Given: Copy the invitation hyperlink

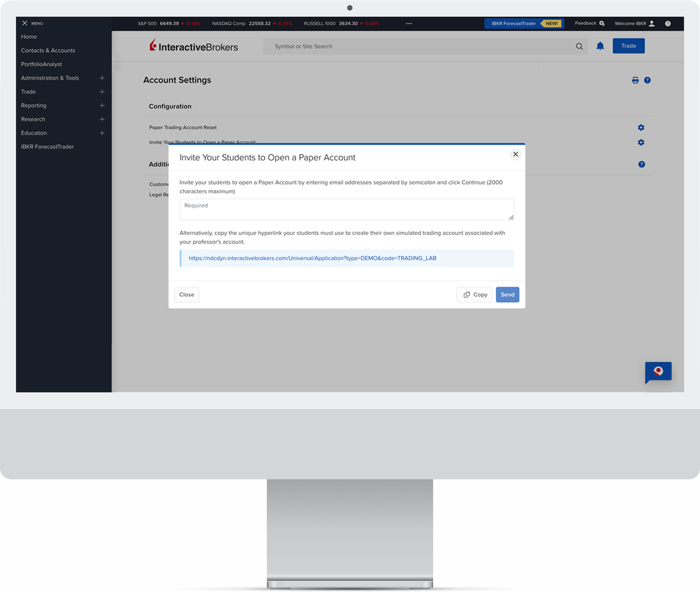Looking at the screenshot, I should (474, 294).
